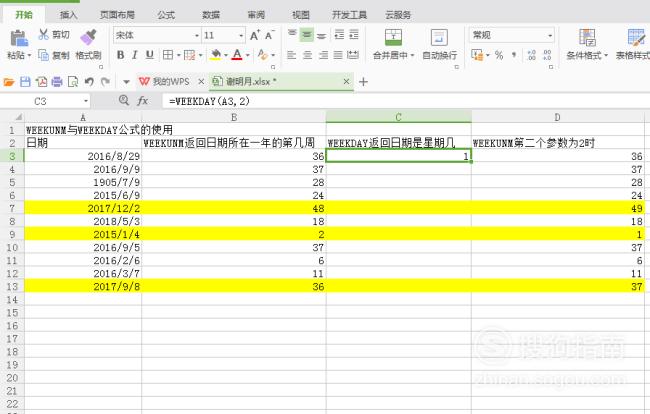Click the currency format icon

coord(478,55)
